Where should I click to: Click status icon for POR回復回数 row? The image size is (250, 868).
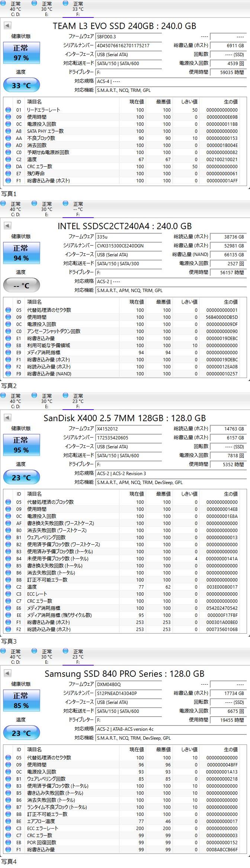8,842
